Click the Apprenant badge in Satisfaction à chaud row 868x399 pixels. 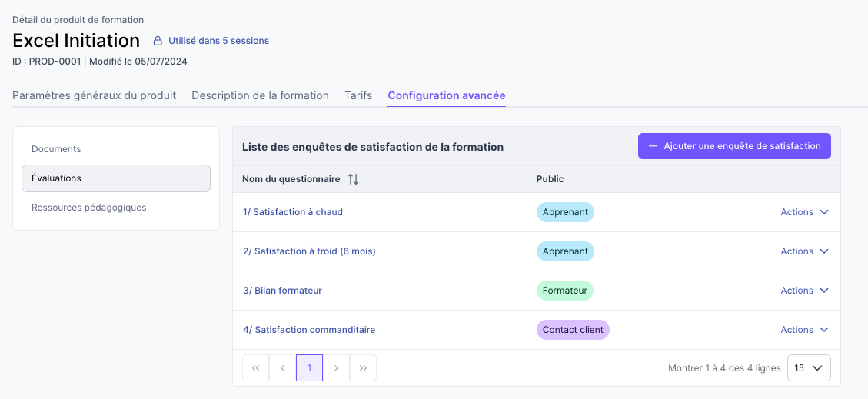point(565,212)
